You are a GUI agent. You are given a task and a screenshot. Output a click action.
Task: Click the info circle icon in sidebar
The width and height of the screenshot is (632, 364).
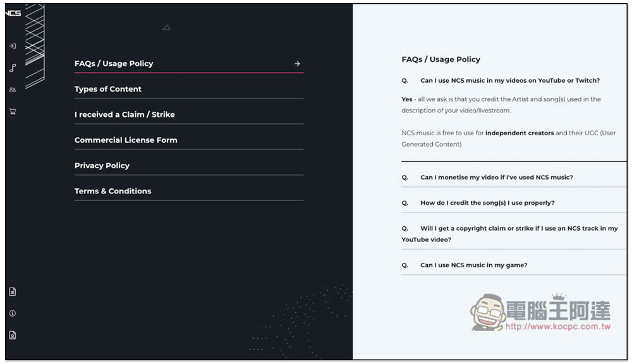(x=13, y=313)
